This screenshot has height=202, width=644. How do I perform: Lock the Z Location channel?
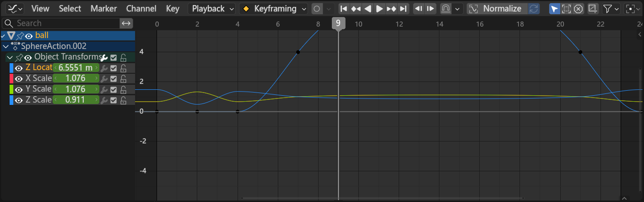123,68
